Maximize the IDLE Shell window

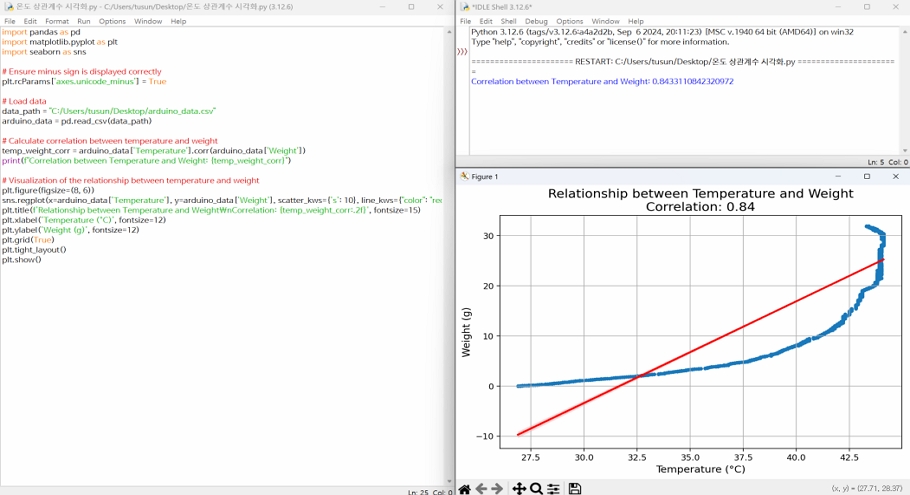(x=867, y=7)
